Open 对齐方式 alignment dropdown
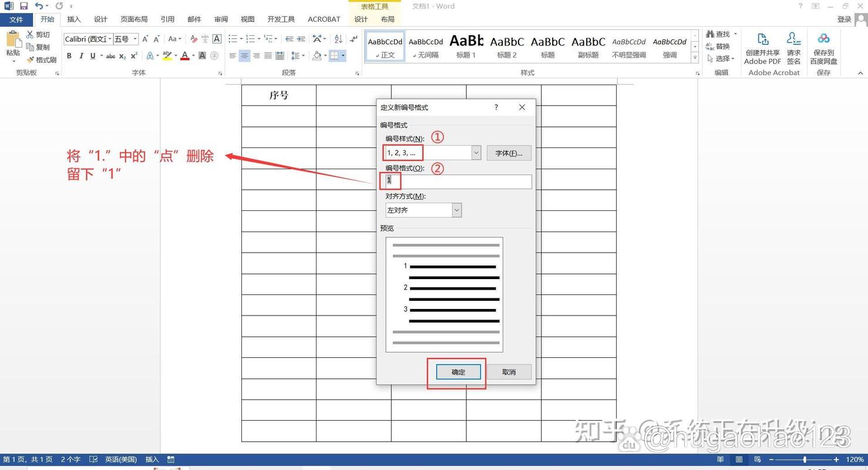This screenshot has width=868, height=470. (x=456, y=210)
